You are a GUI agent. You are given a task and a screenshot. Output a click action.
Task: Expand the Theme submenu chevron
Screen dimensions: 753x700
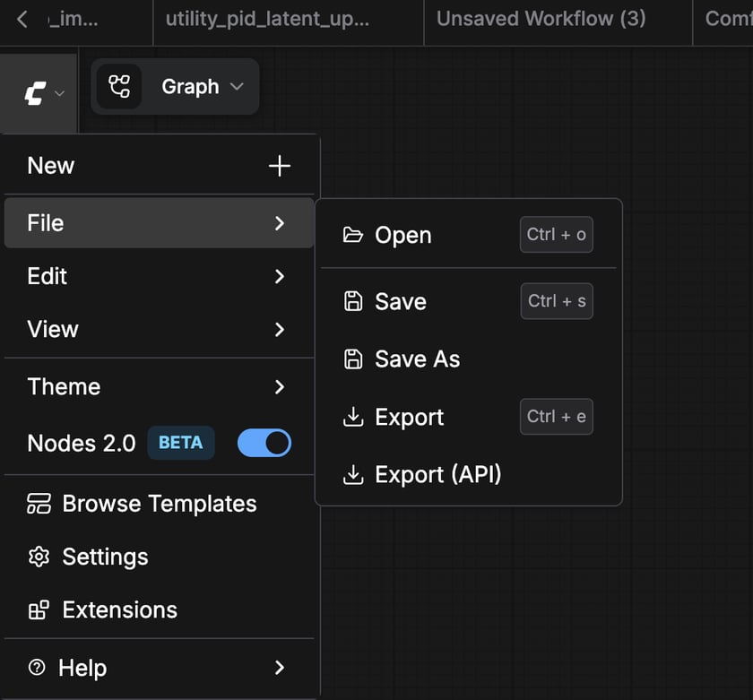coord(280,386)
